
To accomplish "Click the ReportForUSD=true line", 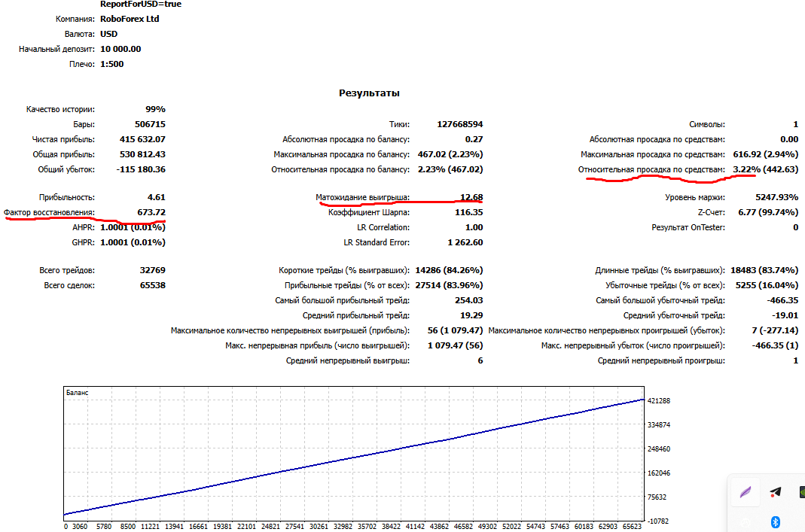I will pyautogui.click(x=141, y=4).
